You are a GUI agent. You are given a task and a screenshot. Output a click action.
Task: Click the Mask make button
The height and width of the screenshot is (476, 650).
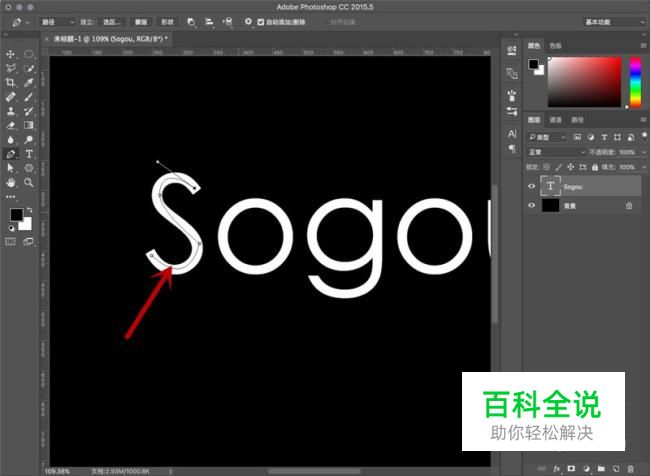pos(141,22)
